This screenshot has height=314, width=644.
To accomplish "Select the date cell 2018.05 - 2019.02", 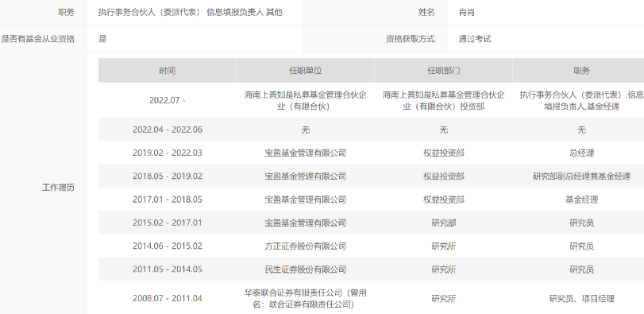I will [168, 176].
